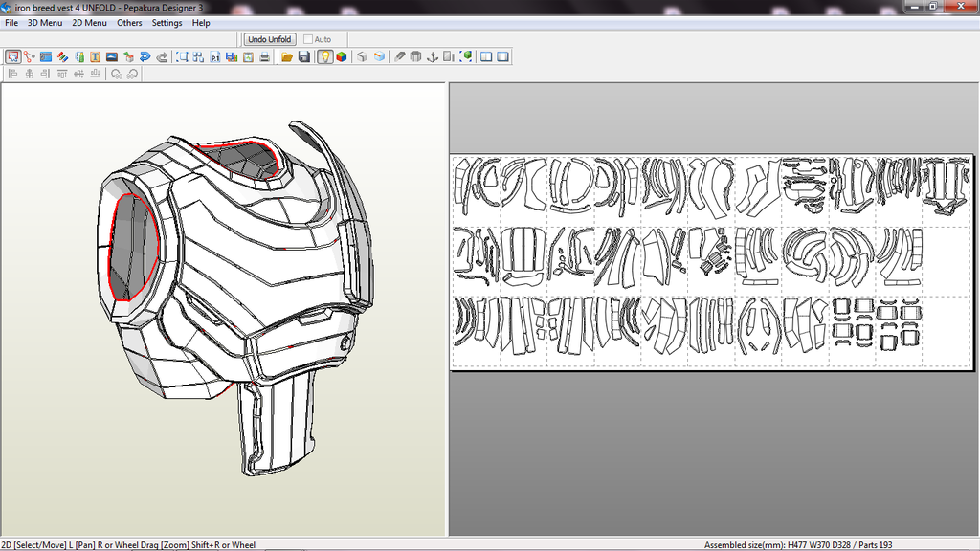Toggle the light bulb lighting icon
Viewport: 980px width, 551px height.
pos(325,57)
